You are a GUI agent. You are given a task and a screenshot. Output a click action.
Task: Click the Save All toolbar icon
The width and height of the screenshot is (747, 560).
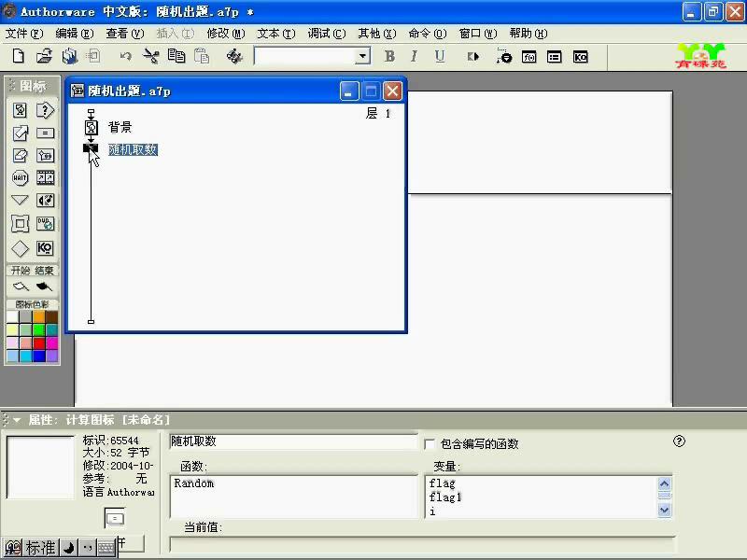(x=69, y=56)
